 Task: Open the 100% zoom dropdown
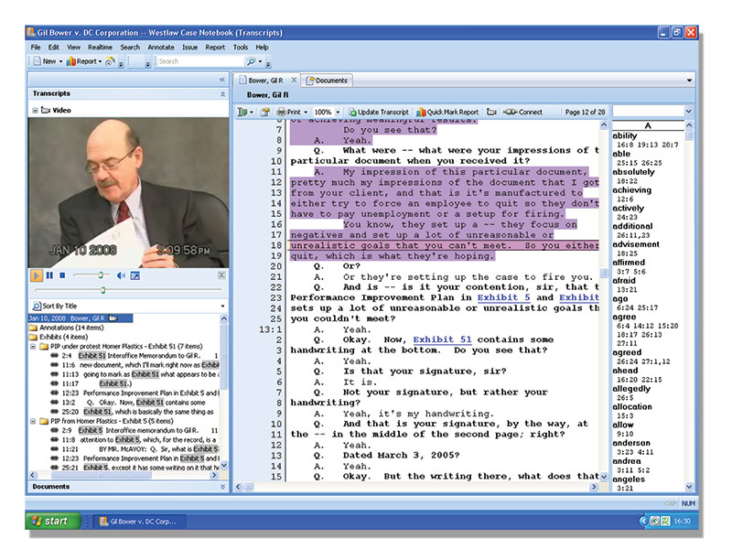pyautogui.click(x=338, y=112)
